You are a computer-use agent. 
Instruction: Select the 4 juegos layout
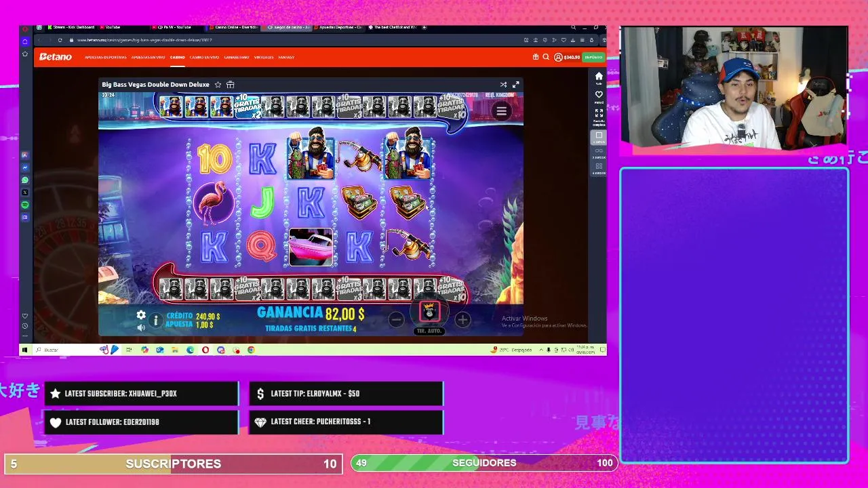coord(599,168)
